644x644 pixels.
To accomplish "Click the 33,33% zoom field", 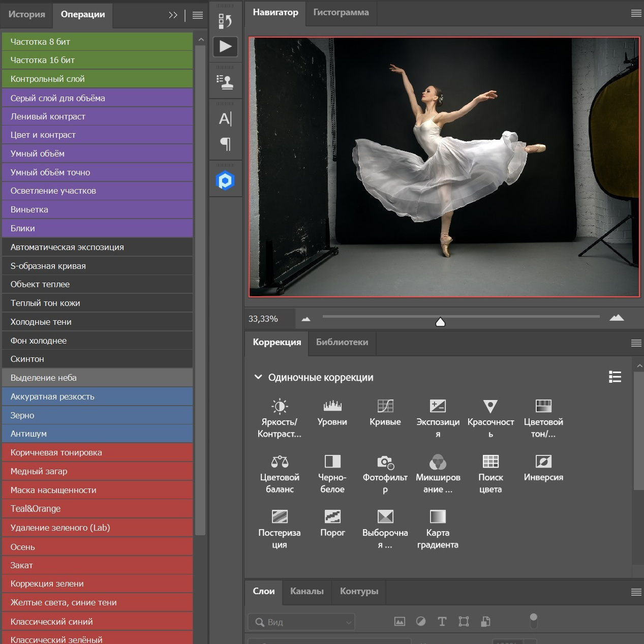I will tap(263, 319).
